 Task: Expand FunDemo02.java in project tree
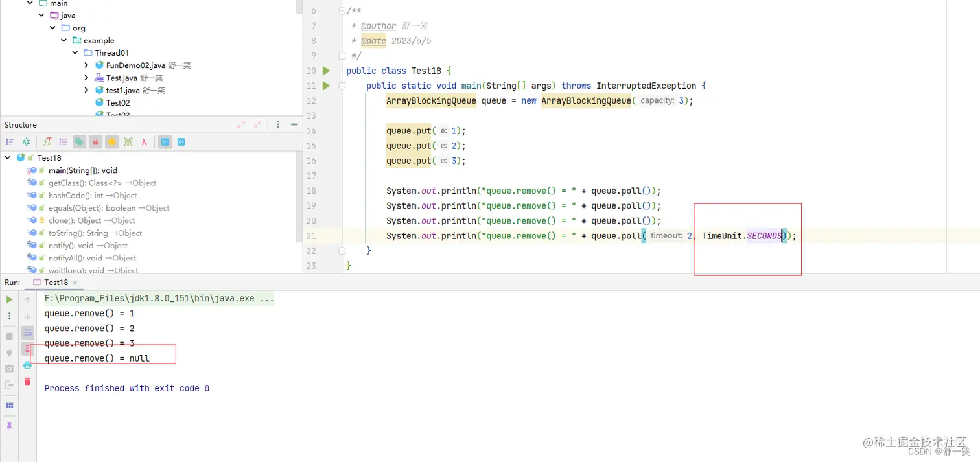tap(87, 65)
